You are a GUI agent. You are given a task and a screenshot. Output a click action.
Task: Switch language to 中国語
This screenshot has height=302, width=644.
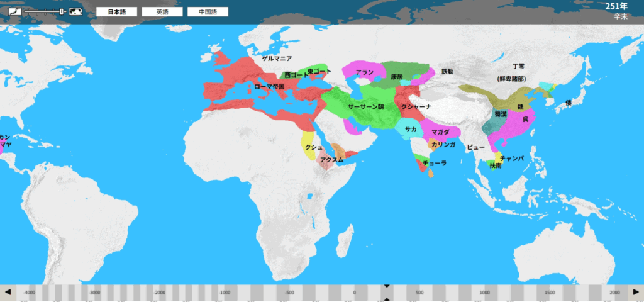(x=208, y=12)
